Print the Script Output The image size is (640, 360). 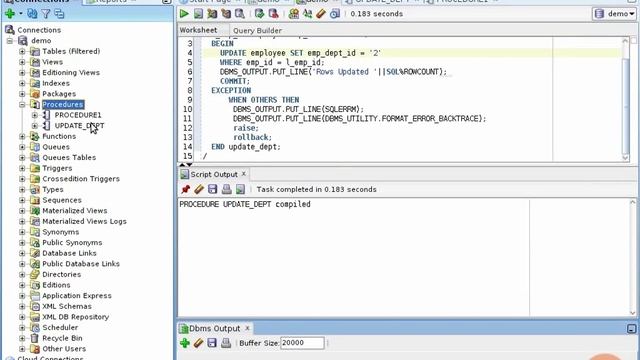(x=227, y=189)
